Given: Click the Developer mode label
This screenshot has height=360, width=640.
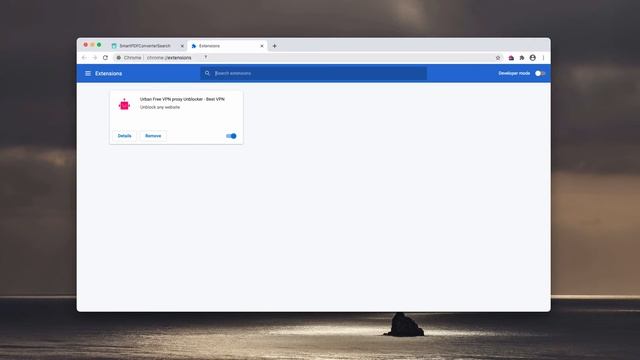Looking at the screenshot, I should pyautogui.click(x=514, y=73).
